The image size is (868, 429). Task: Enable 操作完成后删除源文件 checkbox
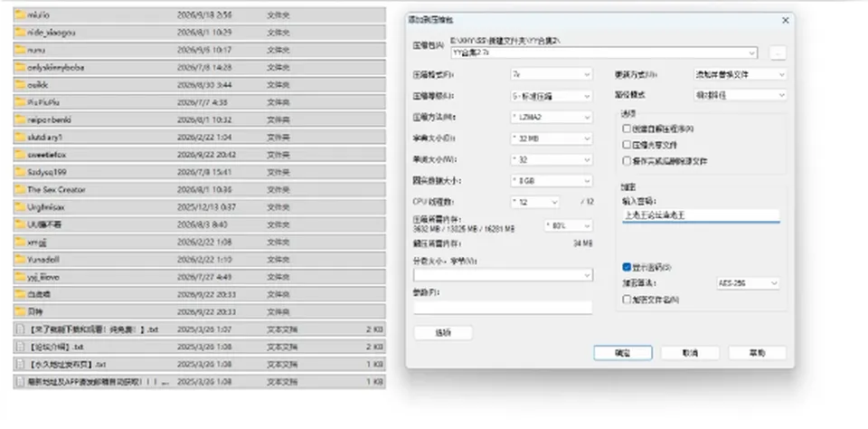point(627,161)
